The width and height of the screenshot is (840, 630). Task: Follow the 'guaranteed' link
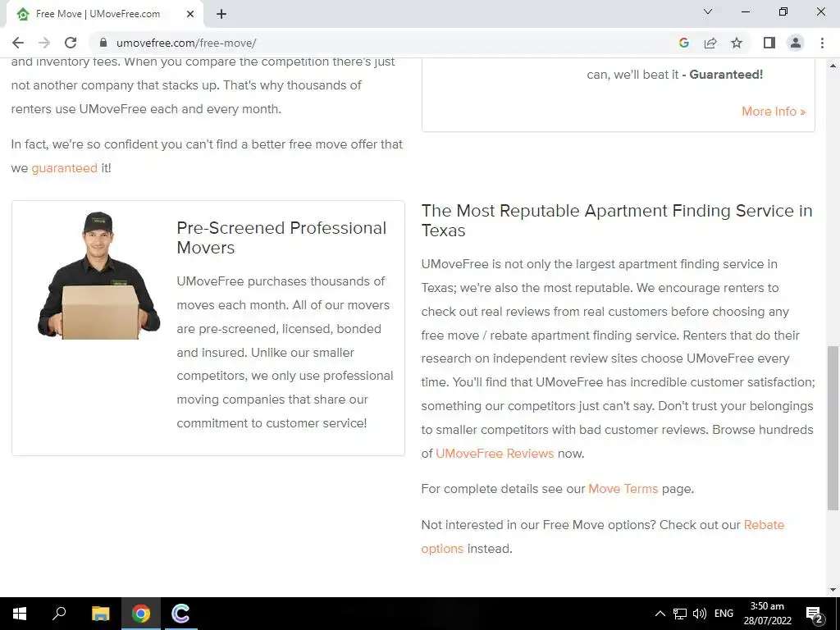pos(64,168)
